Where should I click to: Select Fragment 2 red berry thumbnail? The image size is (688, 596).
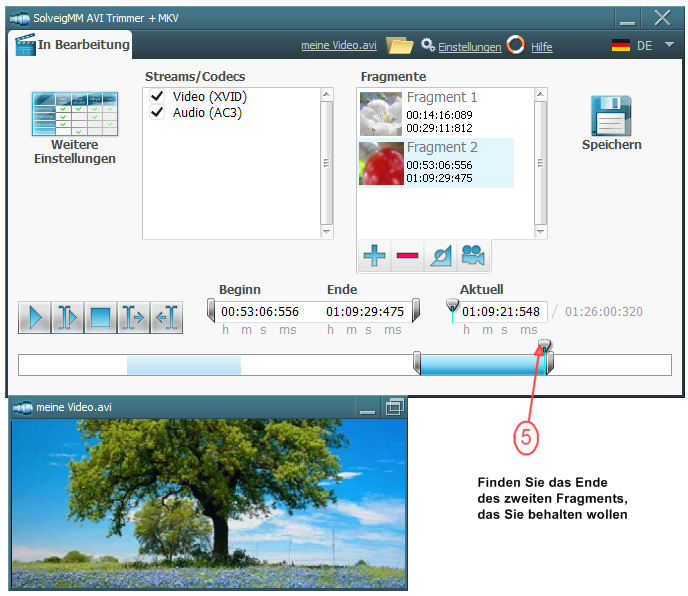coord(381,163)
